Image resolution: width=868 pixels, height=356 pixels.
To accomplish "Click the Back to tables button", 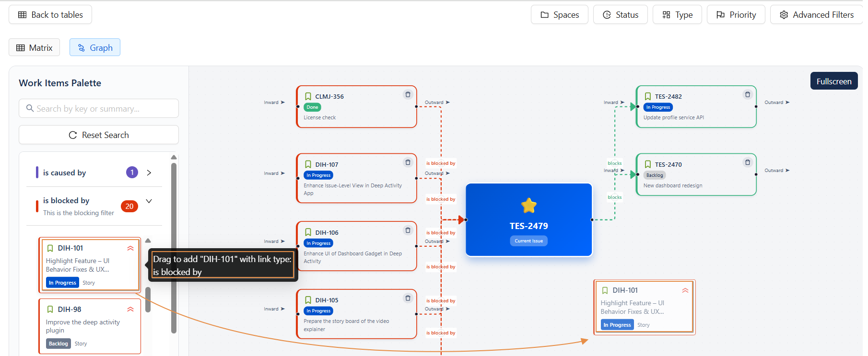I will 50,15.
